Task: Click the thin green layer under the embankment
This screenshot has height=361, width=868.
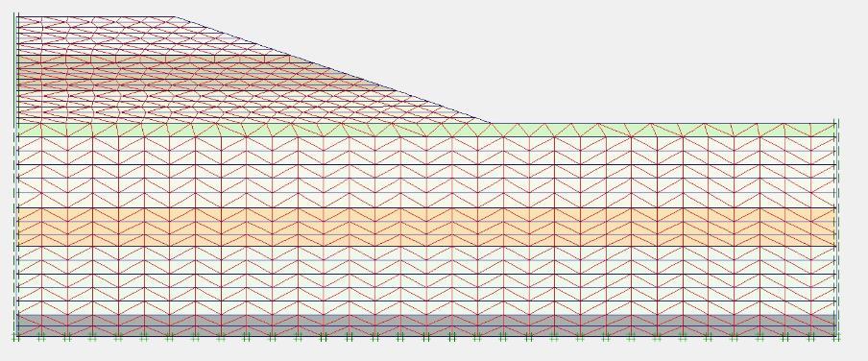Action: point(426,130)
